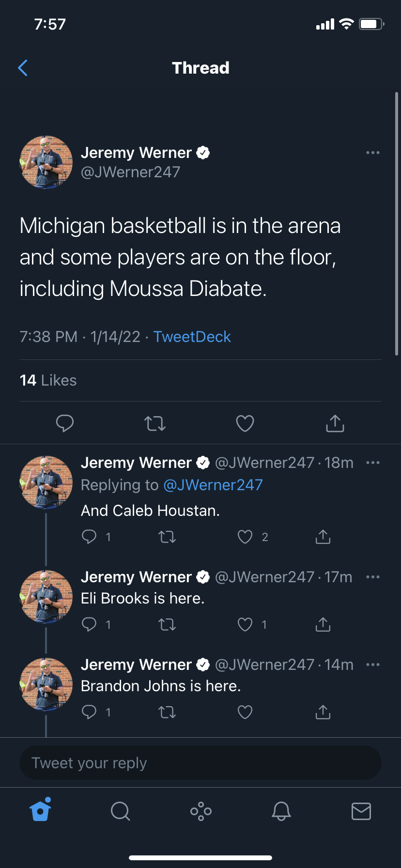
Task: Retweet the main Moussa Diabate tweet
Action: tap(155, 423)
